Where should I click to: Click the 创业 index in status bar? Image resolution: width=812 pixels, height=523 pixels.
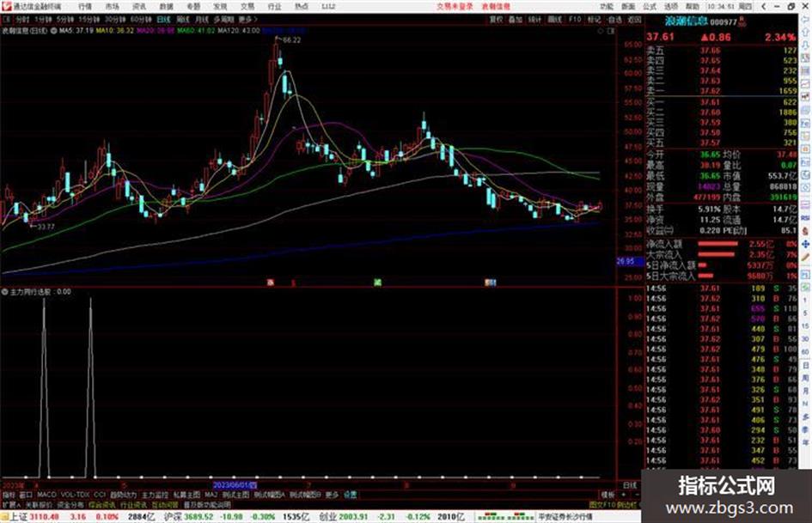[x=328, y=517]
